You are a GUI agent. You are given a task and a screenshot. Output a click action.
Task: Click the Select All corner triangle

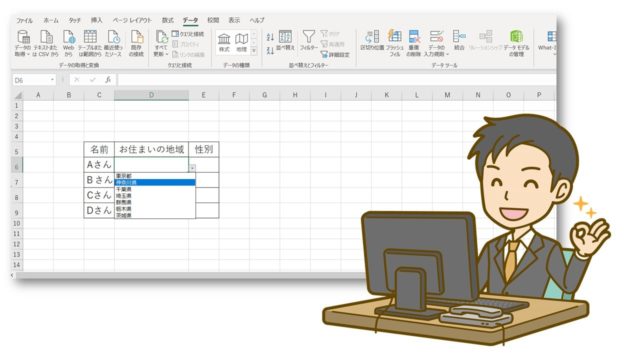18,95
